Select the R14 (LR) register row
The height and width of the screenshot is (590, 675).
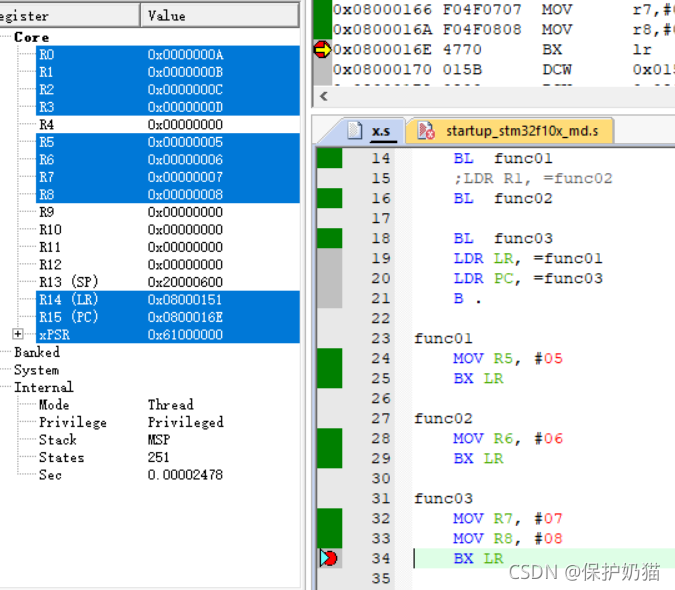click(168, 300)
